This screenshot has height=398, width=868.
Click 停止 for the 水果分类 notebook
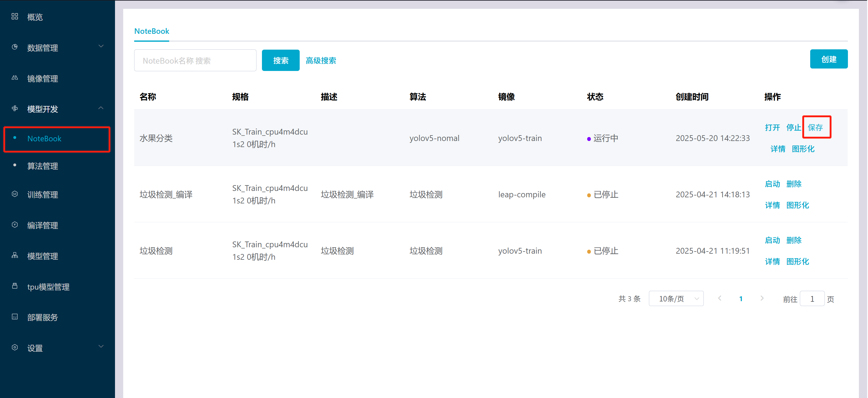(x=793, y=128)
